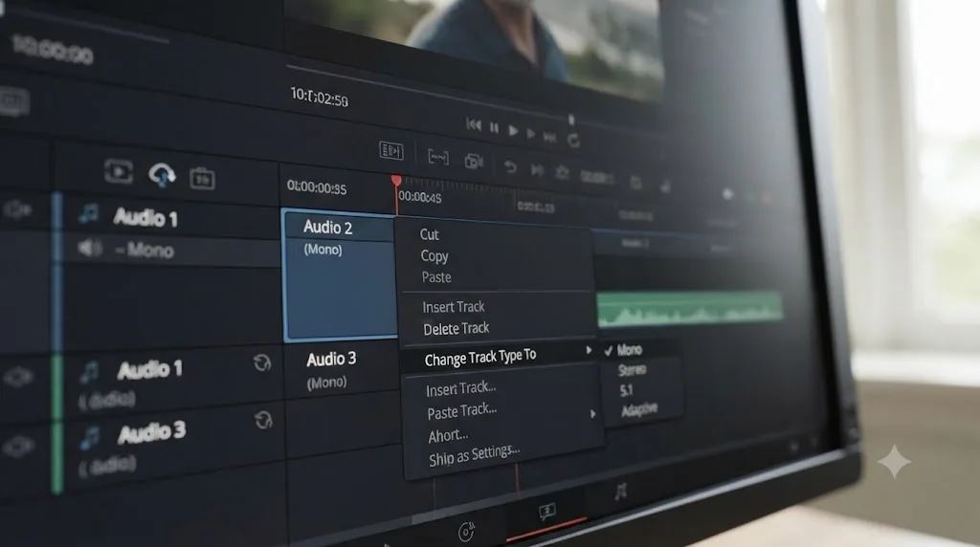Click the play-in-box icon above track headers
This screenshot has height=547, width=980.
point(118,171)
